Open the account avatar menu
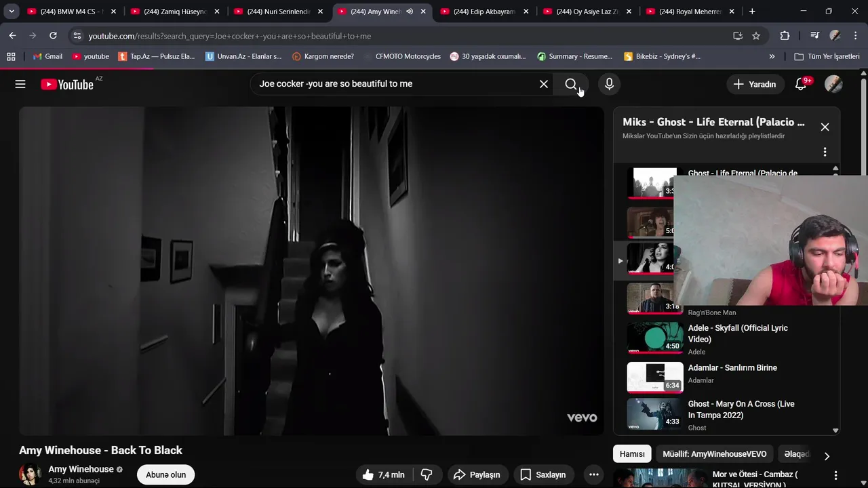868x488 pixels. click(x=833, y=84)
